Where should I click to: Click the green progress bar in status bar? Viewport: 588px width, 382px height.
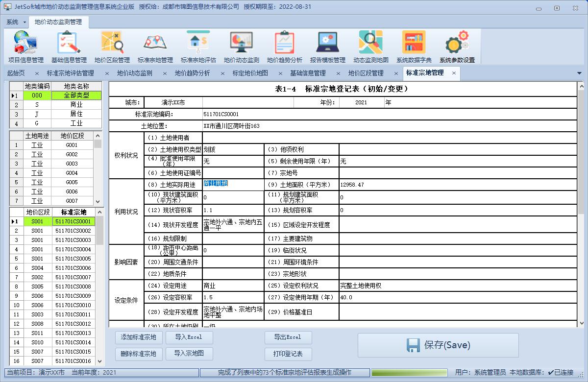pyautogui.click(x=409, y=373)
